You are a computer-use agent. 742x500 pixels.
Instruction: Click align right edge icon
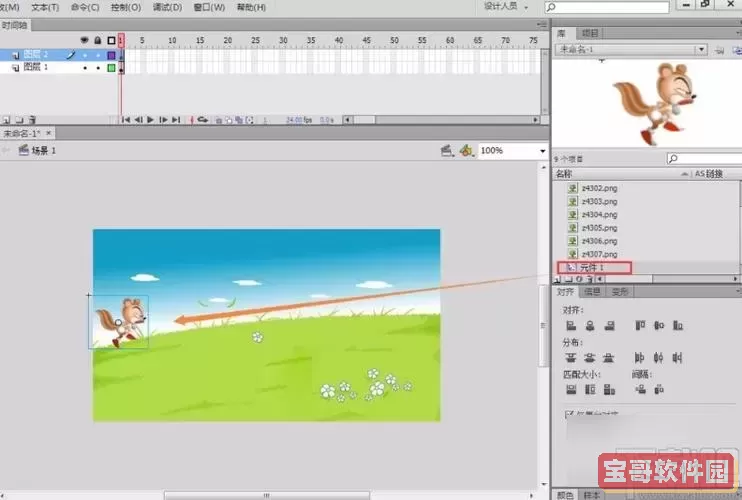pyautogui.click(x=610, y=325)
